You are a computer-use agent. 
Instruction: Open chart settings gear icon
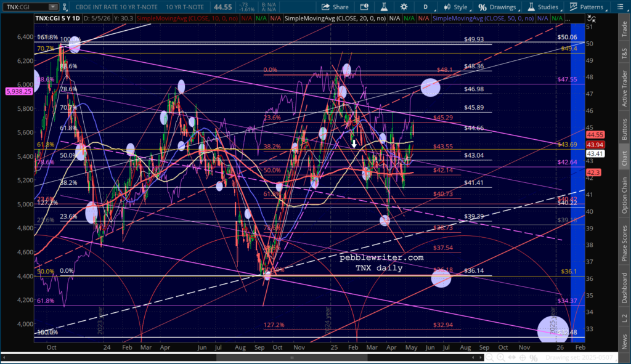click(x=404, y=7)
